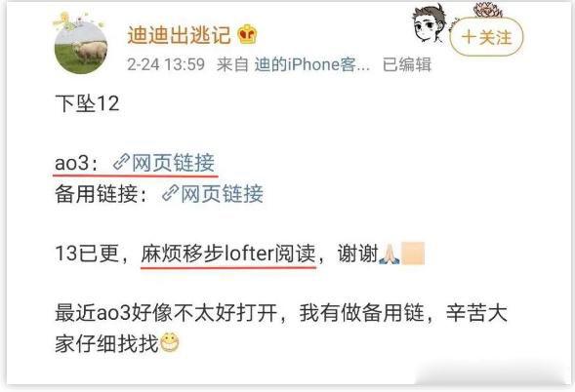Click the 迪的iPhone客... source link
Image resolution: width=575 pixels, height=392 pixels.
[312, 64]
